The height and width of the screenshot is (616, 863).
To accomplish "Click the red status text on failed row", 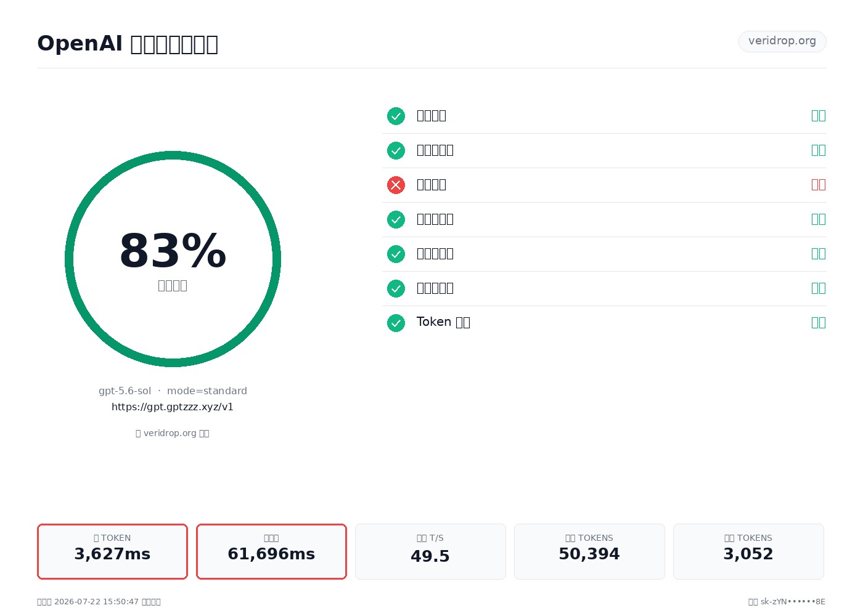I will click(x=819, y=185).
